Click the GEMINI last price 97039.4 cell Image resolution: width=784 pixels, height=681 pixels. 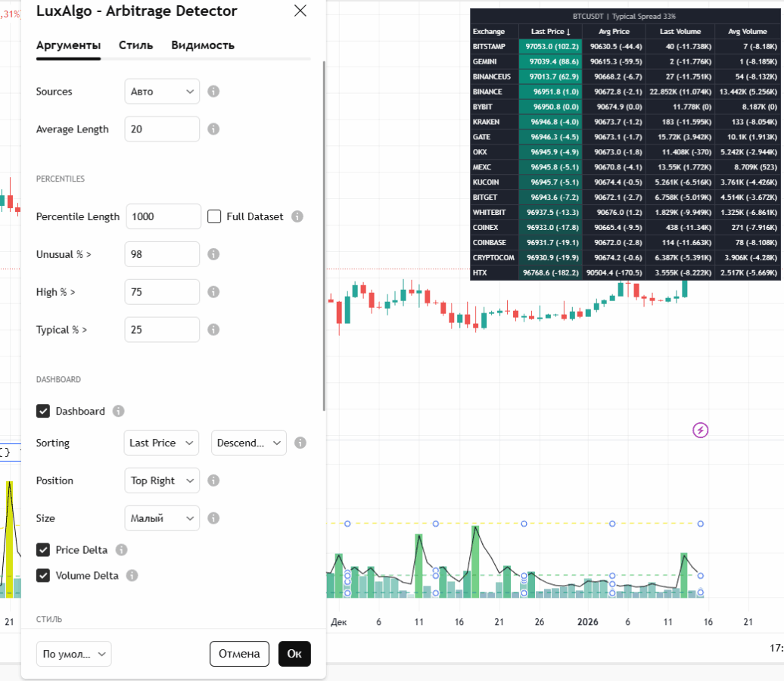click(x=550, y=61)
